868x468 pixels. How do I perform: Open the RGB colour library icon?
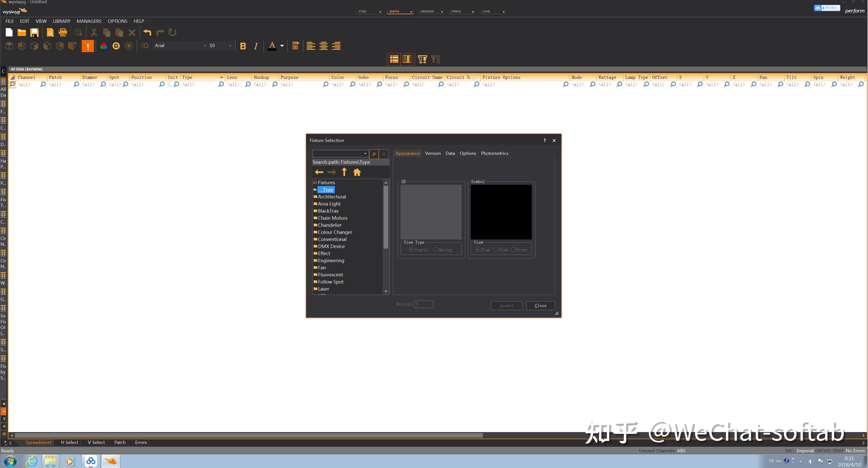104,46
